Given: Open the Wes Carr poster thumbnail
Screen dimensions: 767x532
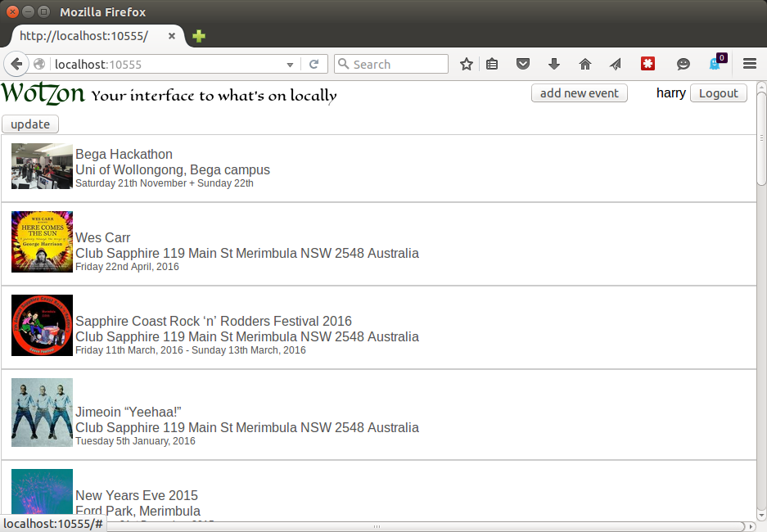Looking at the screenshot, I should coord(42,241).
